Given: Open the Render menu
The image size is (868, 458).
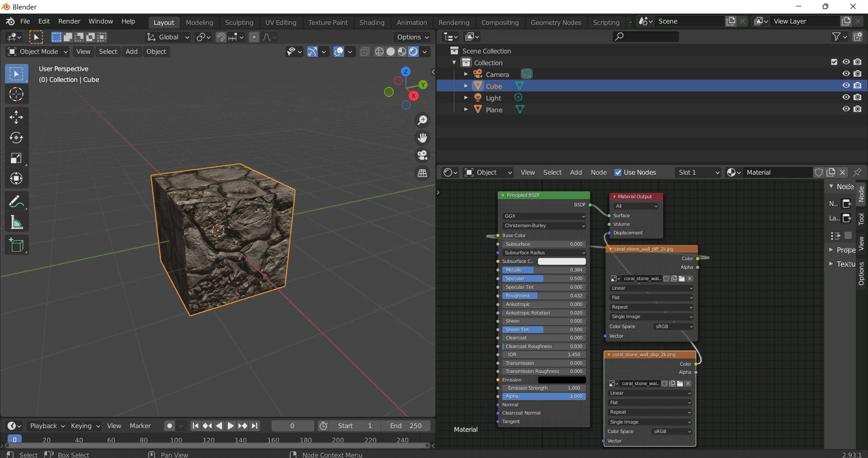Looking at the screenshot, I should (69, 21).
